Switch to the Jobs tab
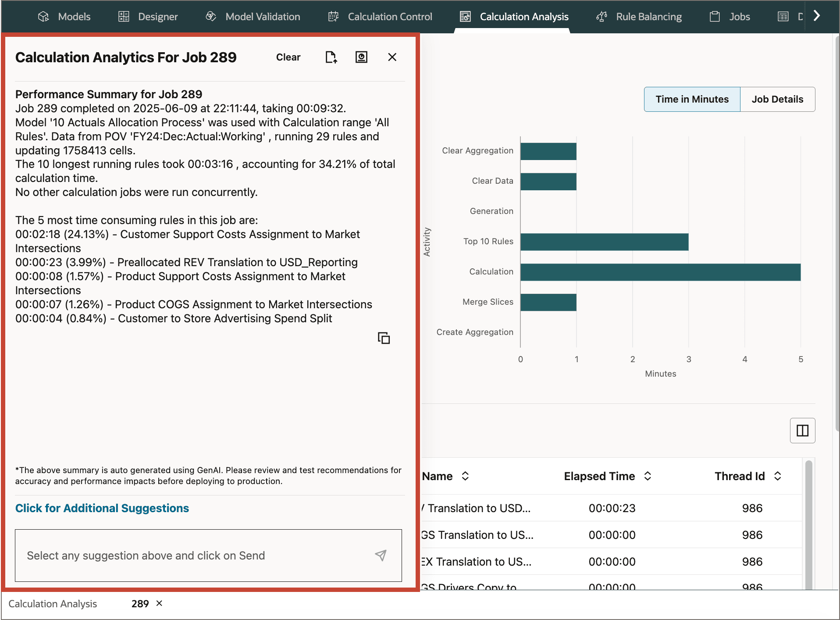The image size is (840, 620). tap(730, 17)
